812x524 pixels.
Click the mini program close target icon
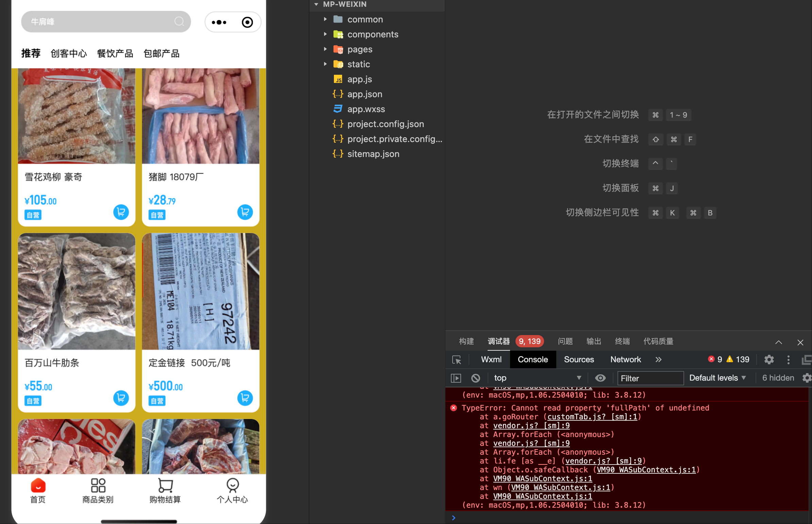tap(247, 22)
